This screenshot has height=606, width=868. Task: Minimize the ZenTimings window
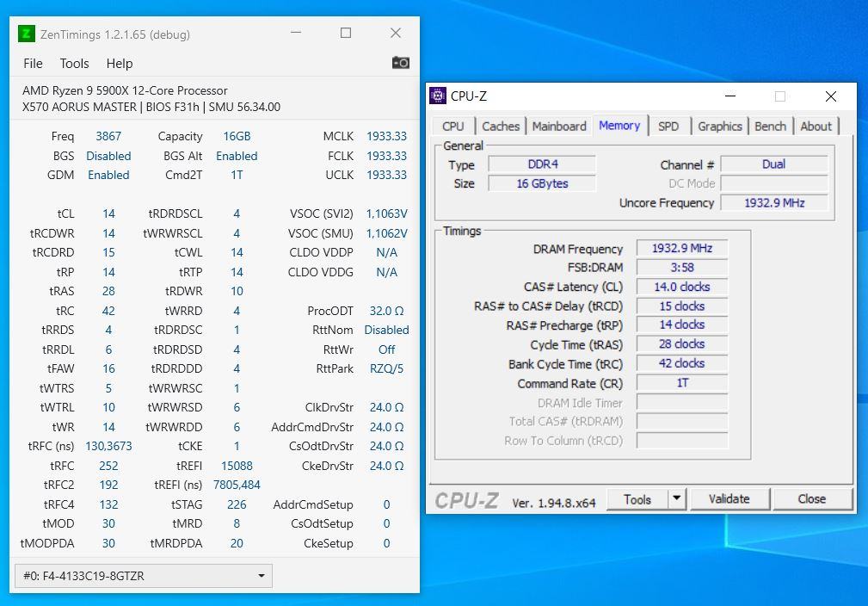point(296,33)
